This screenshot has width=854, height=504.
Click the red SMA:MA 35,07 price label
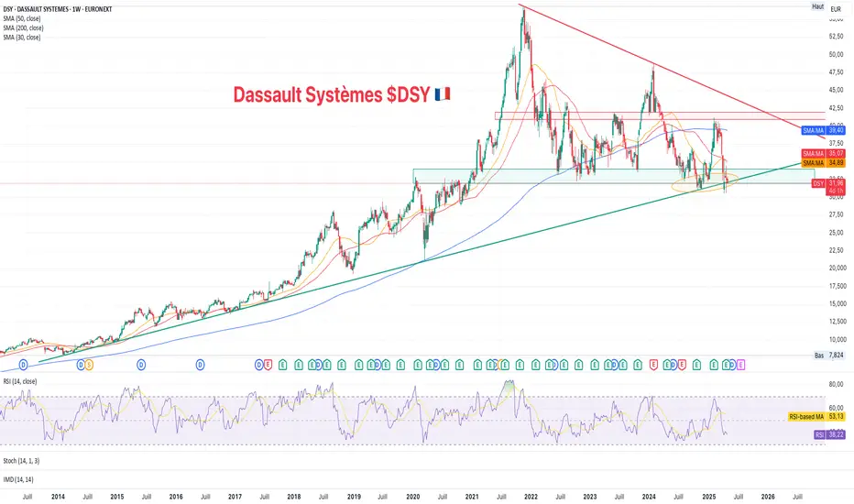click(x=823, y=154)
